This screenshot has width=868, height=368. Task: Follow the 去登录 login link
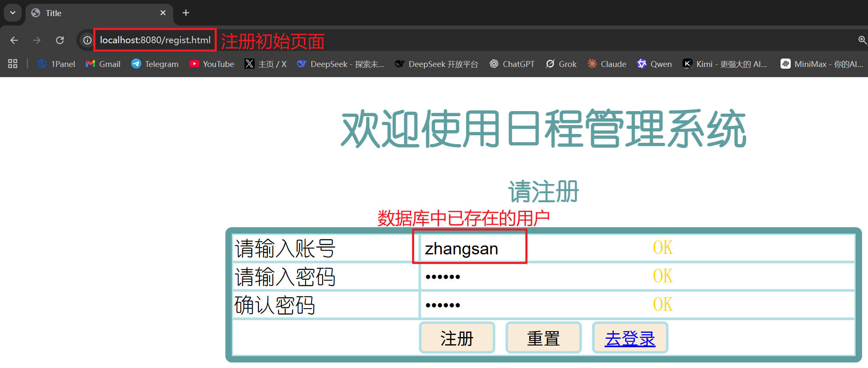click(x=630, y=338)
